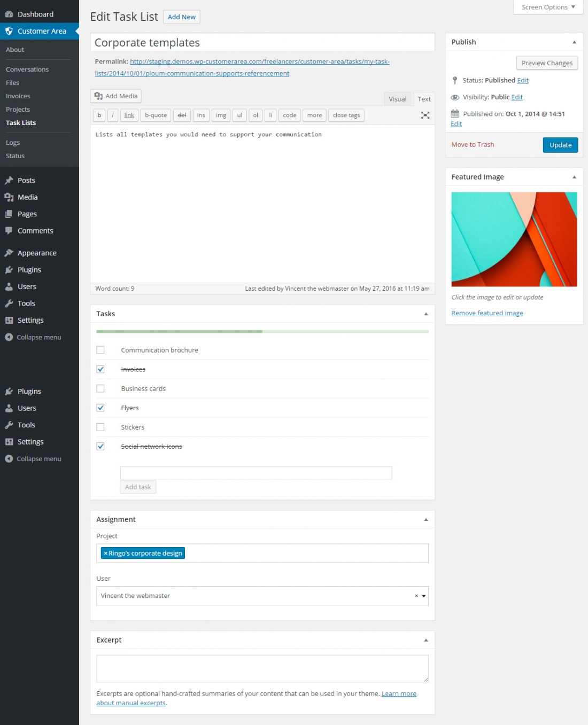Open the Screen Options dropdown
588x725 pixels.
[547, 7]
